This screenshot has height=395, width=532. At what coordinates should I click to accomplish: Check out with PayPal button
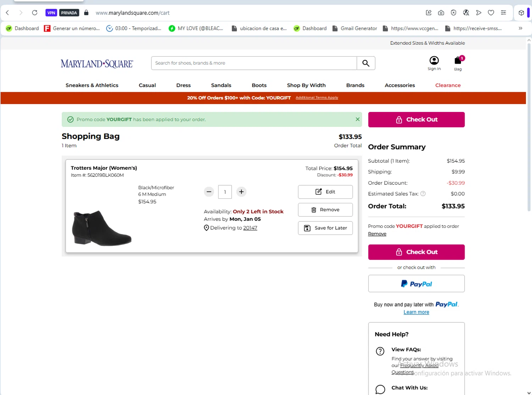416,284
